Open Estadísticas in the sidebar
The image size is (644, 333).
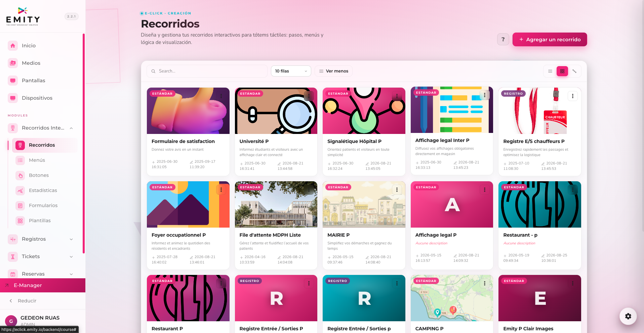43,190
